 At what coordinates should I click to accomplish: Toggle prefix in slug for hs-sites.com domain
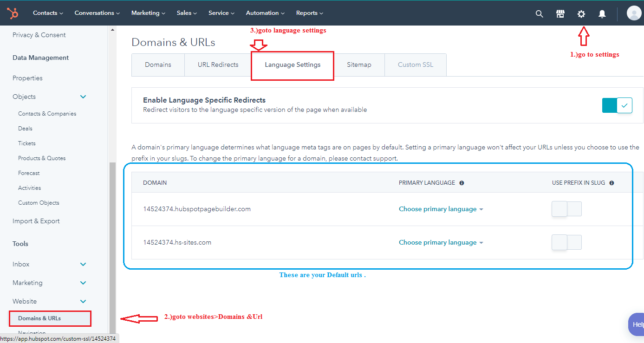[566, 242]
